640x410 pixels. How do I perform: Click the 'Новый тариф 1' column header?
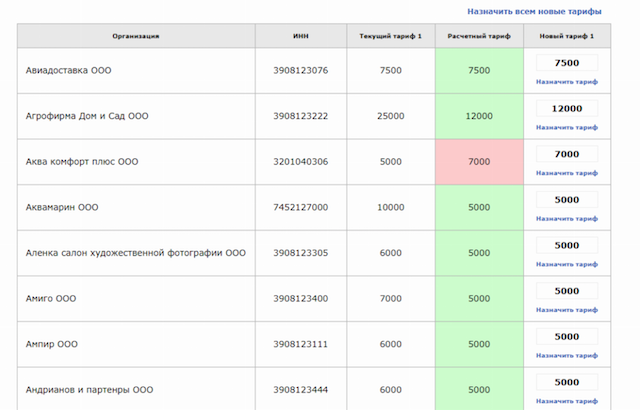click(x=567, y=36)
